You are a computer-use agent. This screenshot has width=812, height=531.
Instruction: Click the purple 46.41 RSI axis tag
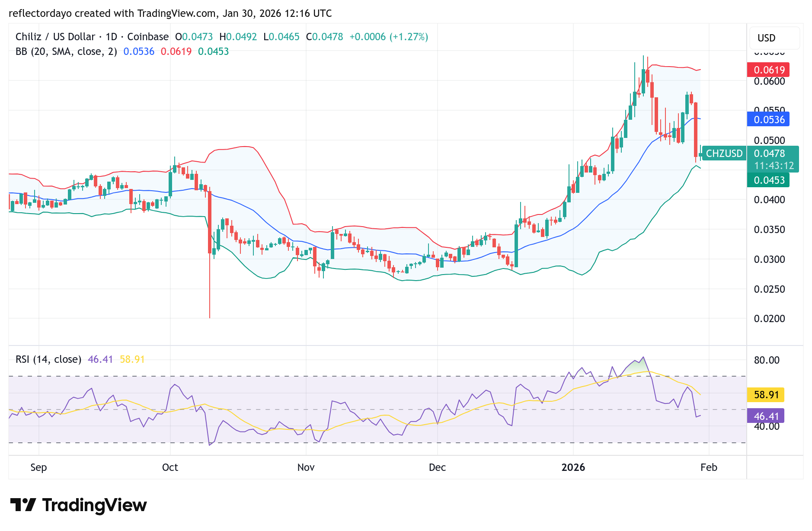766,416
